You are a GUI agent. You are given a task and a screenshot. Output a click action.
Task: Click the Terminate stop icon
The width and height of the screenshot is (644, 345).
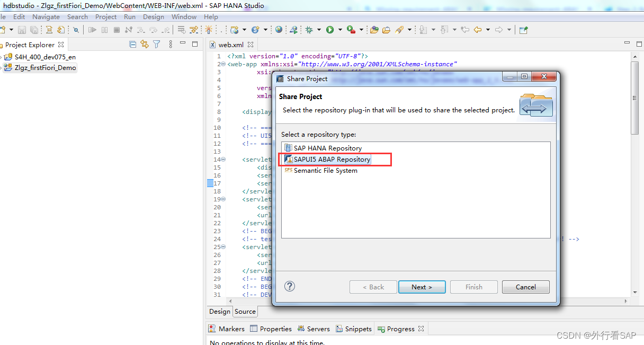click(117, 30)
